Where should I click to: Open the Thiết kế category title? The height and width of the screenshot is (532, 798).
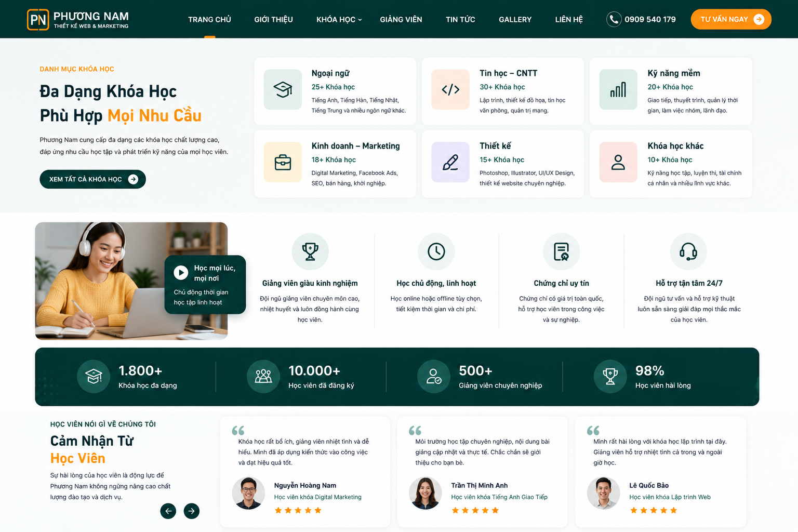(495, 146)
